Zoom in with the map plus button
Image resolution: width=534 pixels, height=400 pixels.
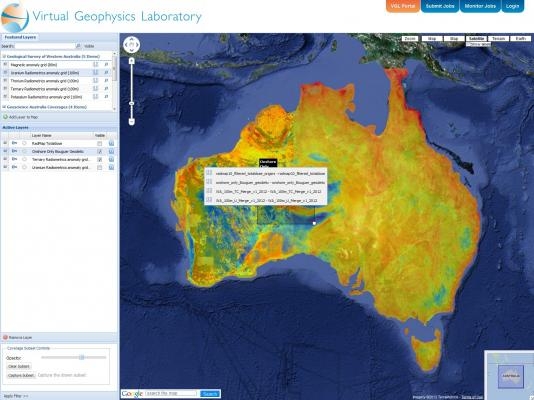coord(132,61)
